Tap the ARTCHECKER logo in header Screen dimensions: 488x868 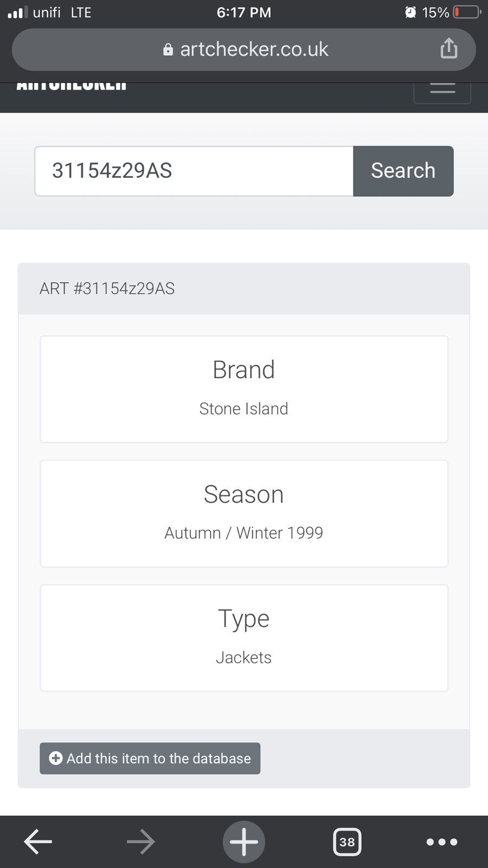pyautogui.click(x=72, y=87)
